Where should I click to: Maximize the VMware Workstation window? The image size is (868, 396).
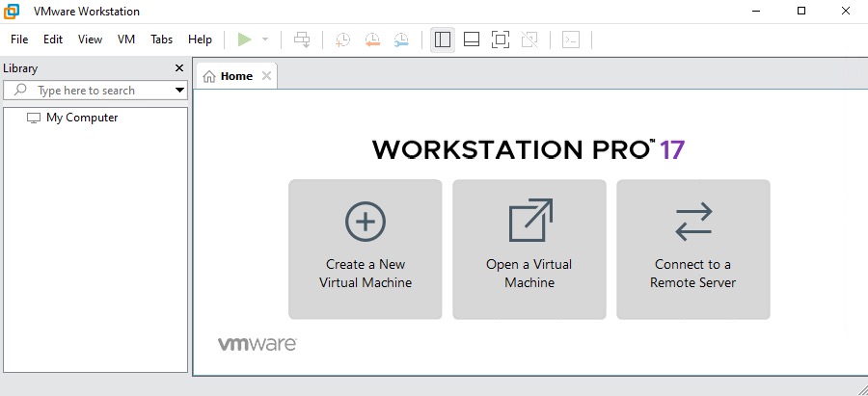(x=801, y=11)
